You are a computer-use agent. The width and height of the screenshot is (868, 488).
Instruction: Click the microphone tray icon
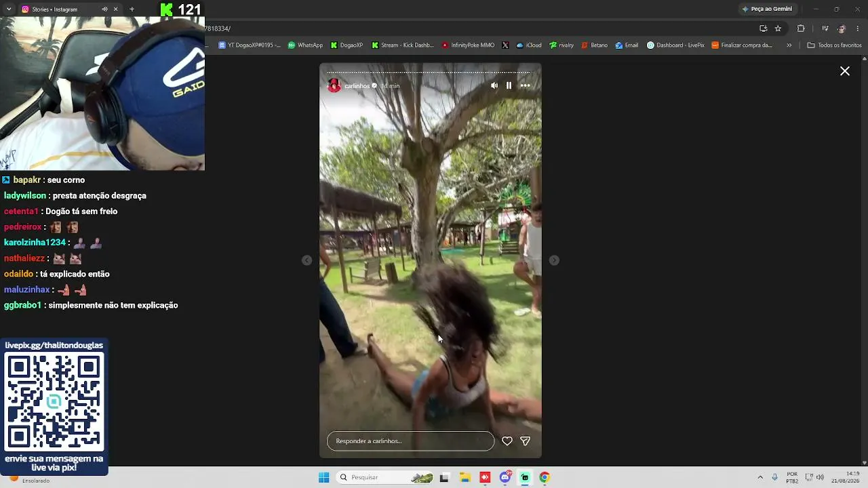(x=775, y=477)
